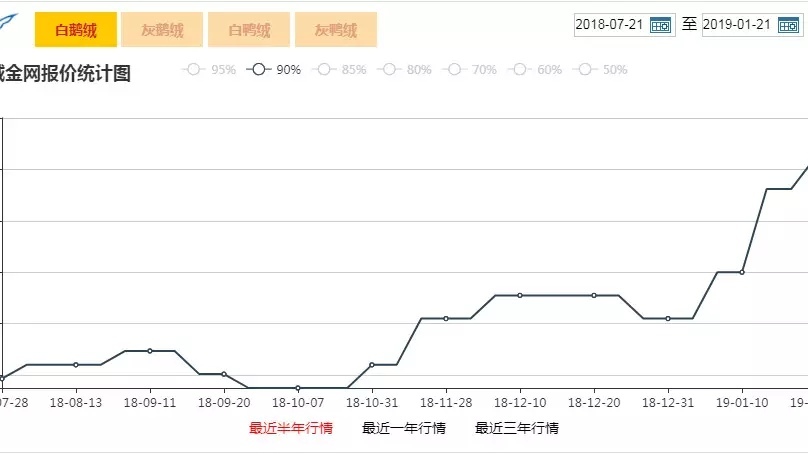Screen dimensions: 808x454
Task: Open the end date calendar picker icon
Action: point(788,25)
